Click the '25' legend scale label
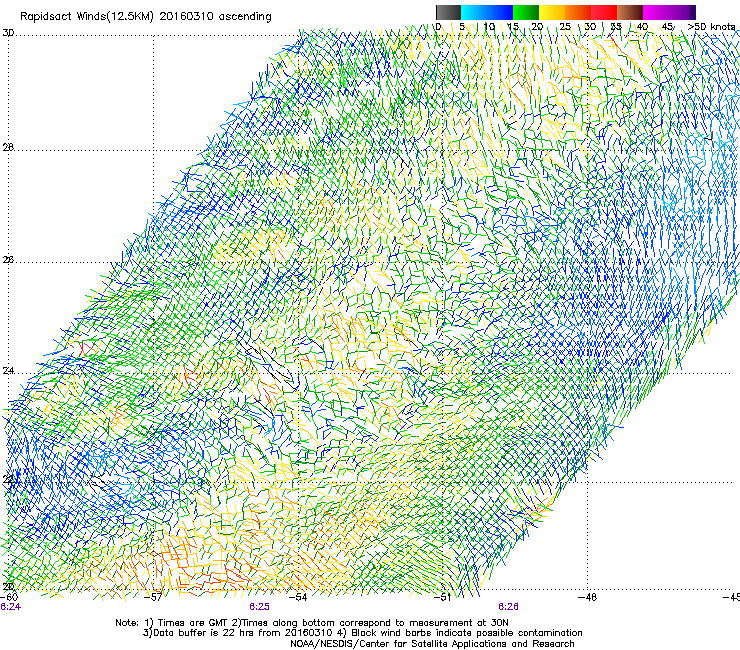 pyautogui.click(x=565, y=27)
